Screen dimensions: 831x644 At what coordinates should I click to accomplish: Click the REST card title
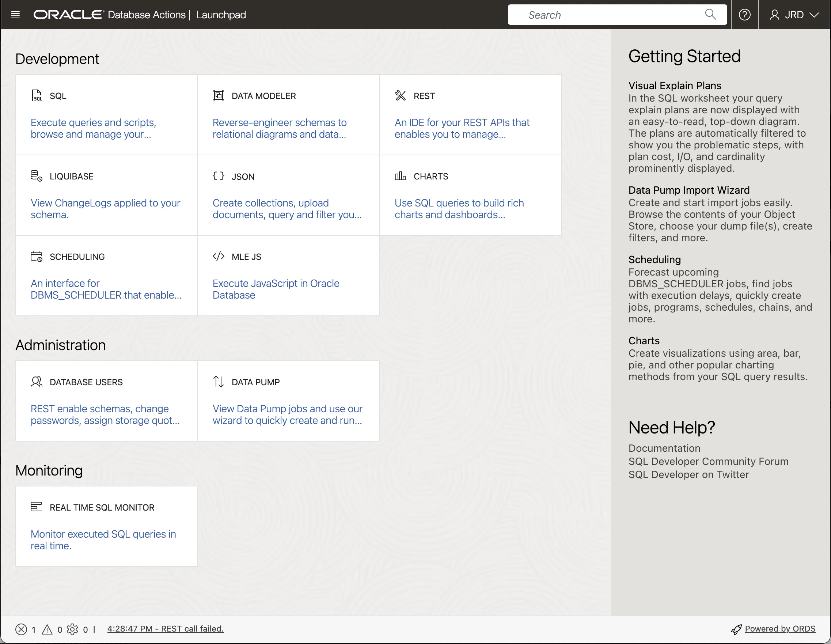point(424,96)
